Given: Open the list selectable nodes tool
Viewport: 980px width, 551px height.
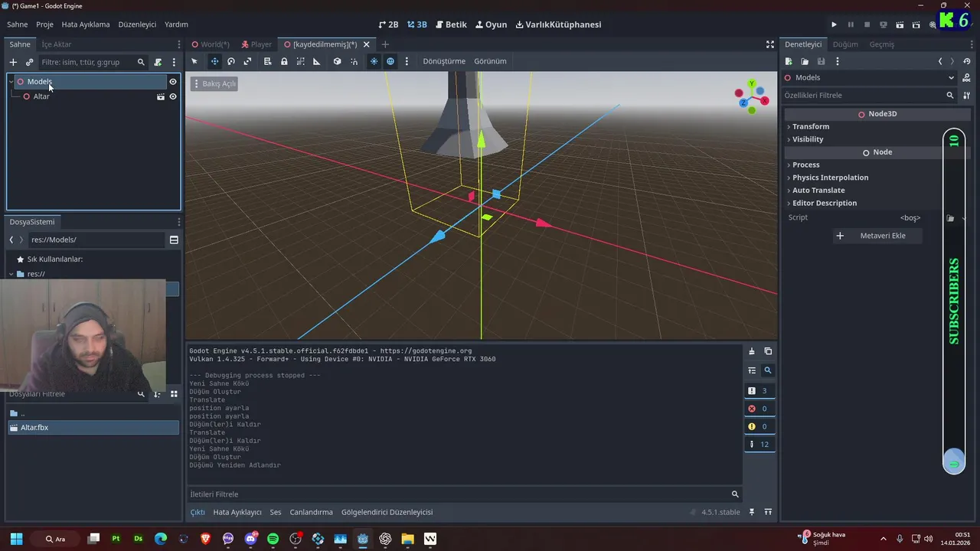Looking at the screenshot, I should tap(267, 61).
